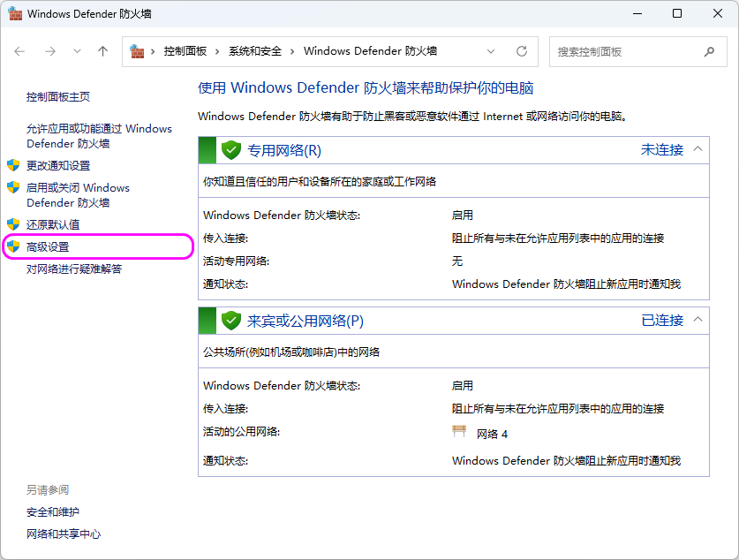739x560 pixels.
Task: Open 更改通知设置 link
Action: pos(58,165)
